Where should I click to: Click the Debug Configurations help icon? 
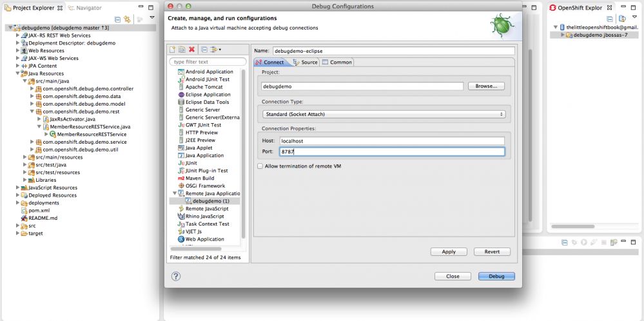tap(176, 277)
